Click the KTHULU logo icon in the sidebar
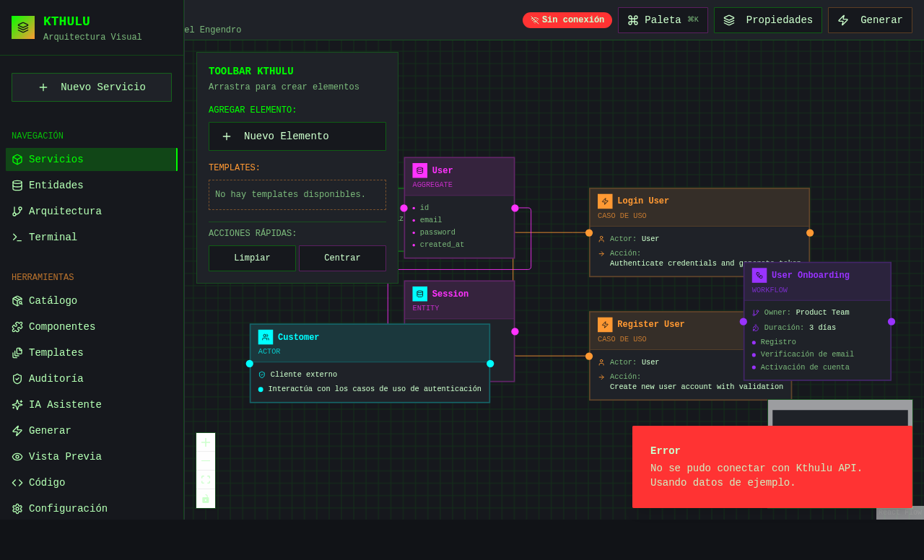Viewport: 924px width, 560px height. coord(23,27)
